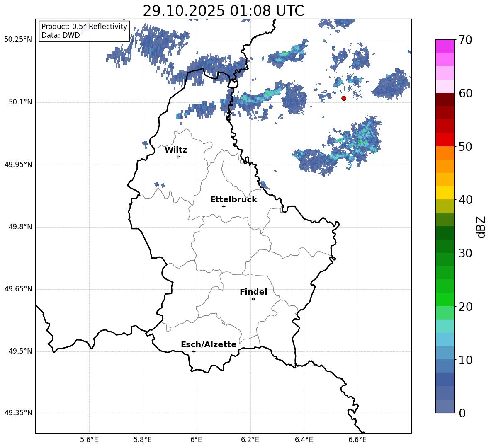Click the Ettelbruck city label
This screenshot has width=491, height=448.
pos(233,200)
